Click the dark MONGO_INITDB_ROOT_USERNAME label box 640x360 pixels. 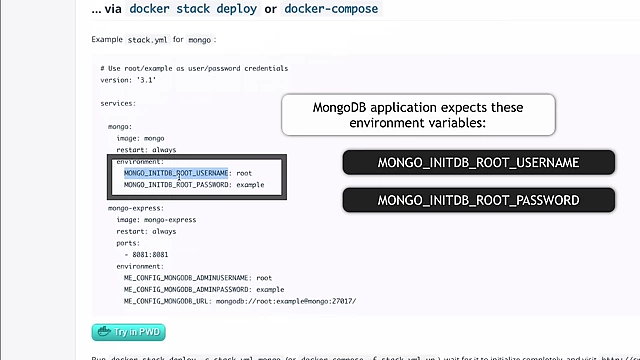click(x=478, y=162)
